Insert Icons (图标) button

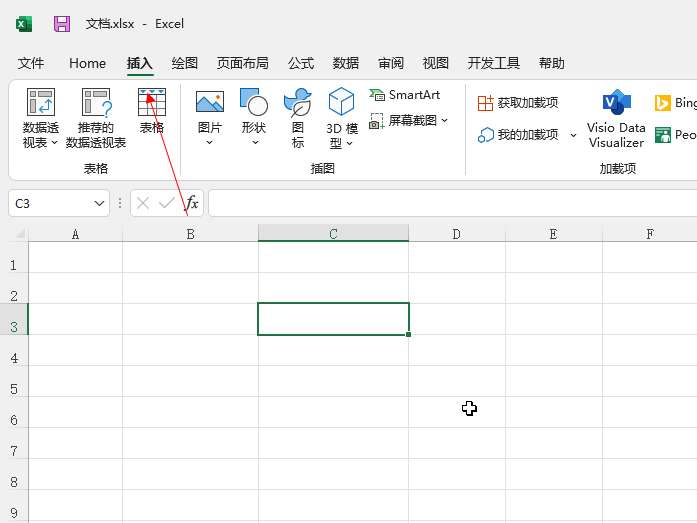(x=297, y=118)
